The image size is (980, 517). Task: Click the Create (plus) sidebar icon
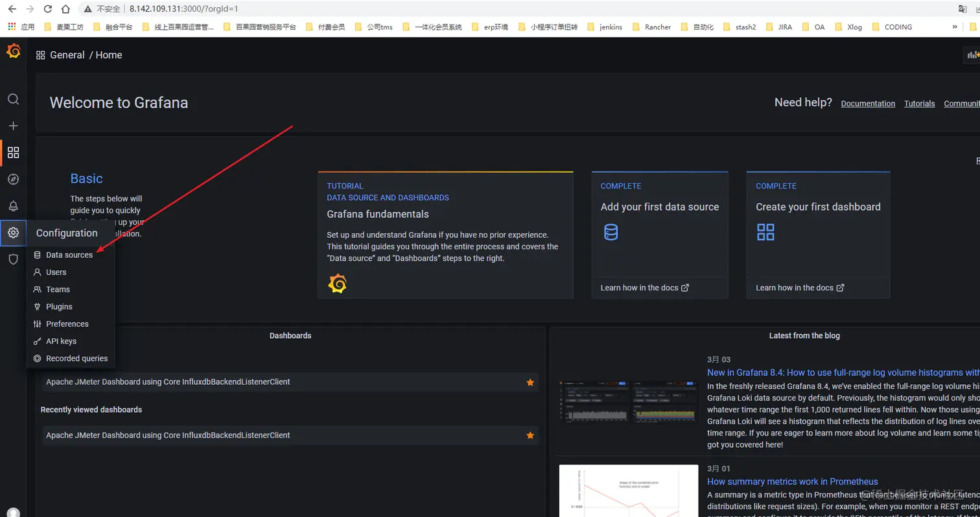click(13, 126)
